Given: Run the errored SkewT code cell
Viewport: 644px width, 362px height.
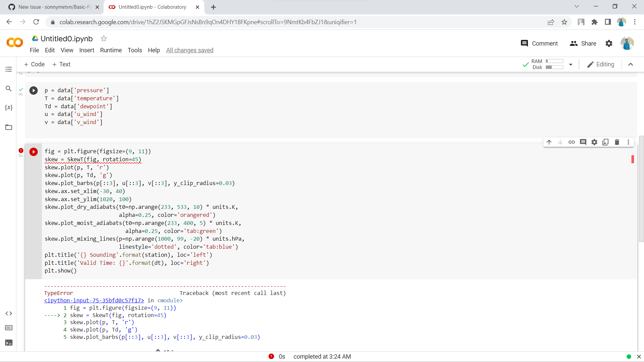Looking at the screenshot, I should 34,152.
